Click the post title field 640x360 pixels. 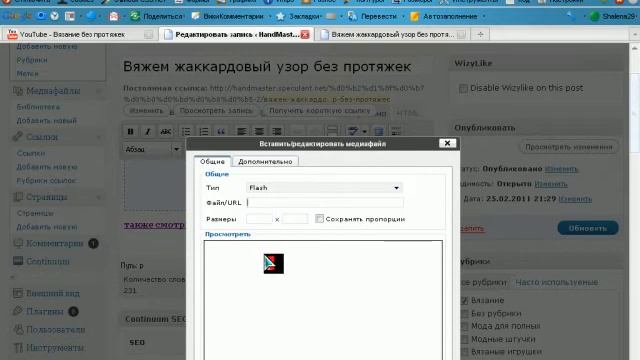point(278,67)
